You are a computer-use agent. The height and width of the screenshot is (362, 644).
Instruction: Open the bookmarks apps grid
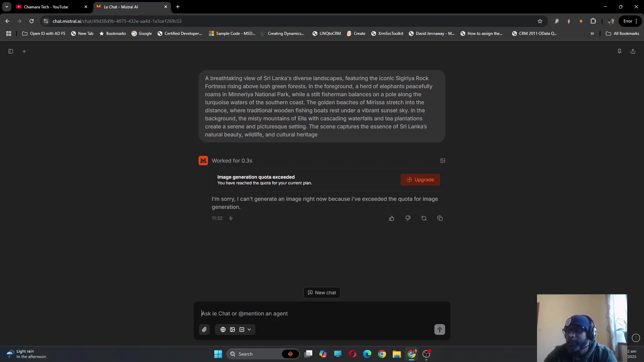point(9,34)
